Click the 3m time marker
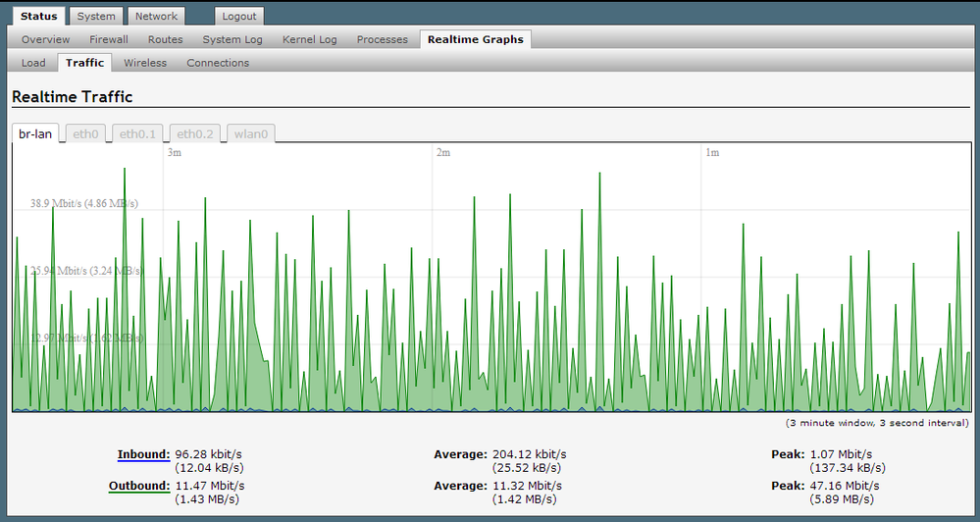Screen dimensions: 980x522 point(175,152)
